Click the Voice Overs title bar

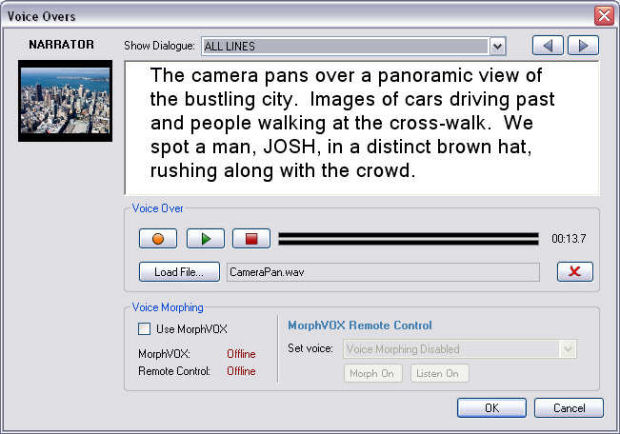tap(300, 15)
